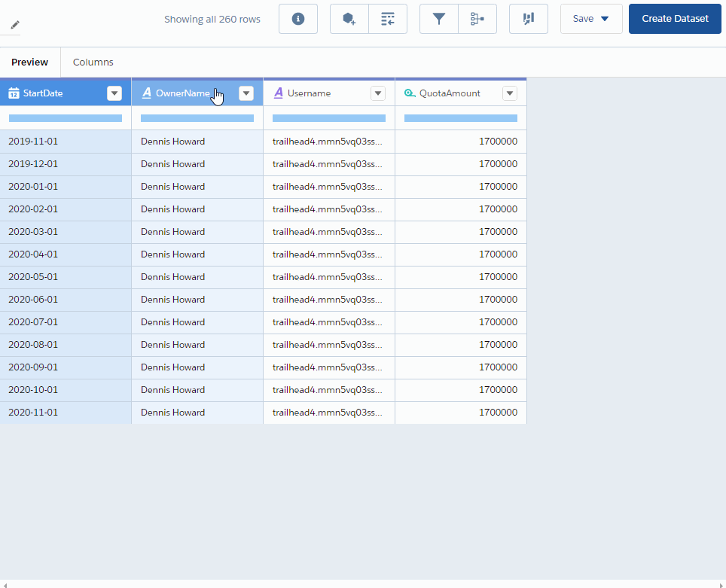Click the 2019-12-01 date cell
Viewport: 726px width, 588px height.
click(x=66, y=164)
